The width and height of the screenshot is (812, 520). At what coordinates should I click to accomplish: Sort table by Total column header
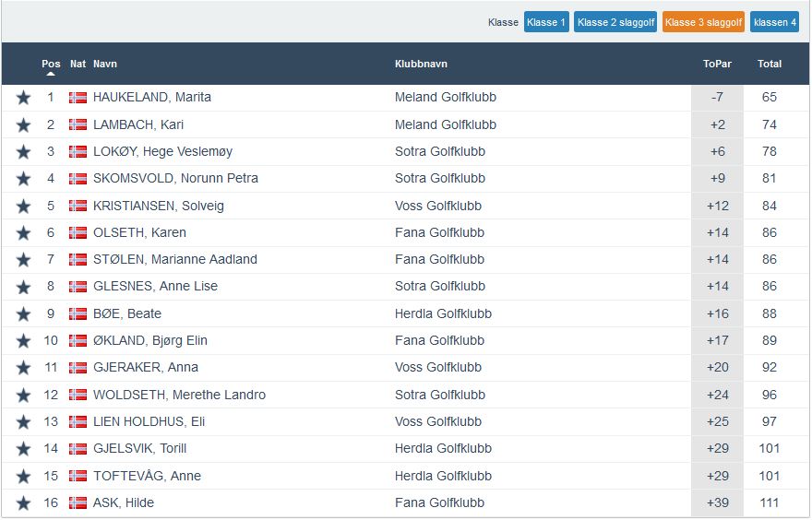click(769, 64)
